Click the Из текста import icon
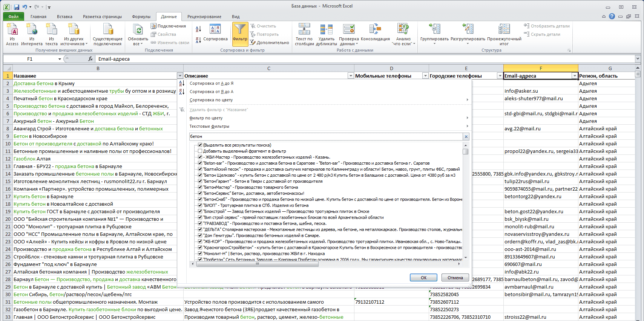 point(51,34)
